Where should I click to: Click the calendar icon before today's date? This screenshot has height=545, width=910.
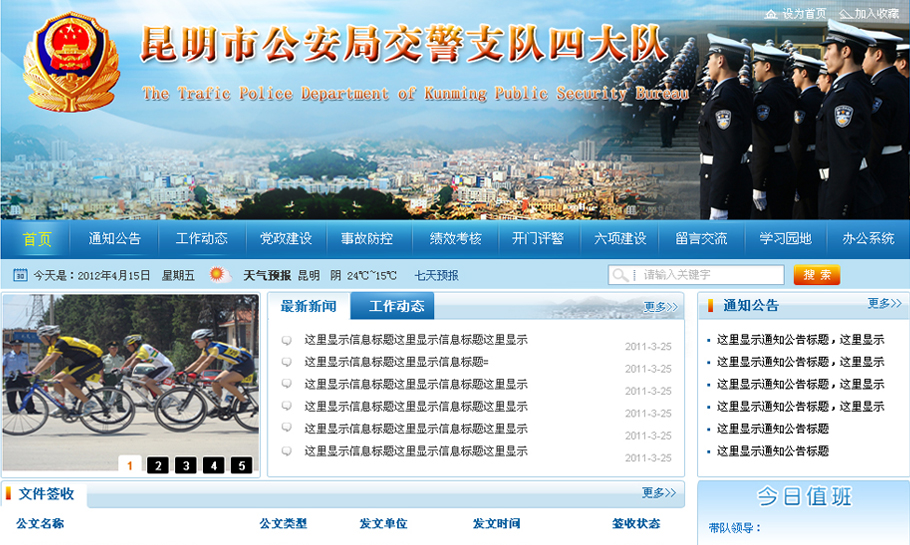point(20,275)
